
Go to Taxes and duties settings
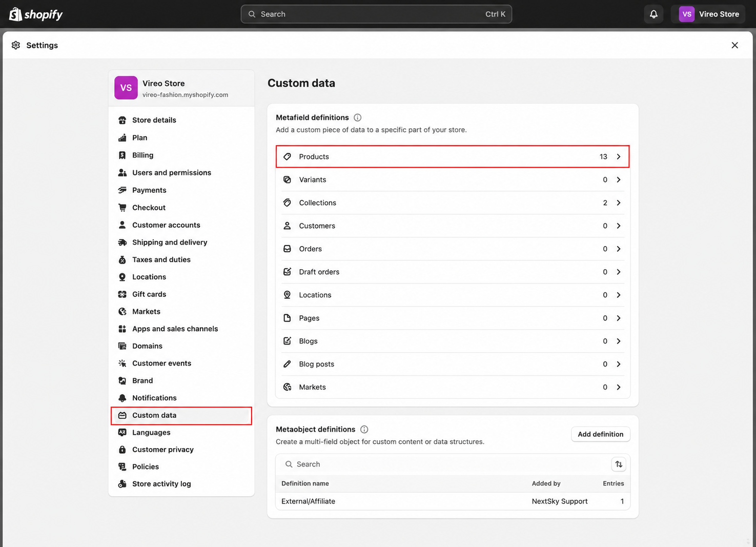181,259
